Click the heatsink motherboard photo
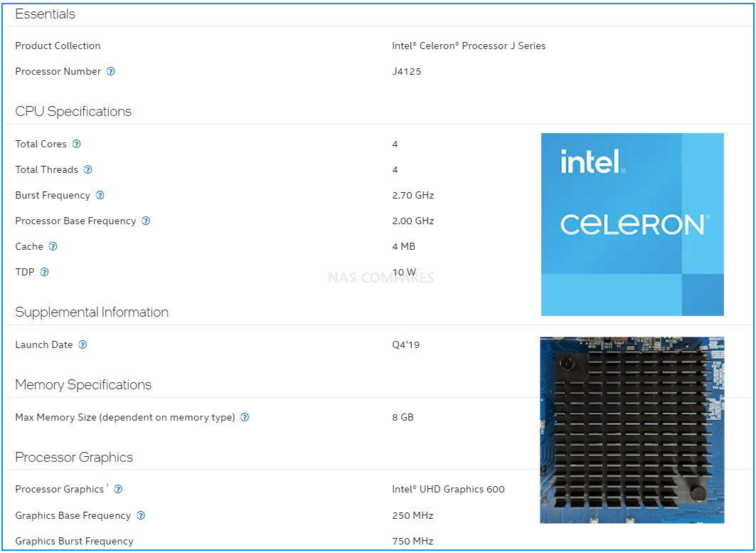This screenshot has width=756, height=553. point(632,430)
